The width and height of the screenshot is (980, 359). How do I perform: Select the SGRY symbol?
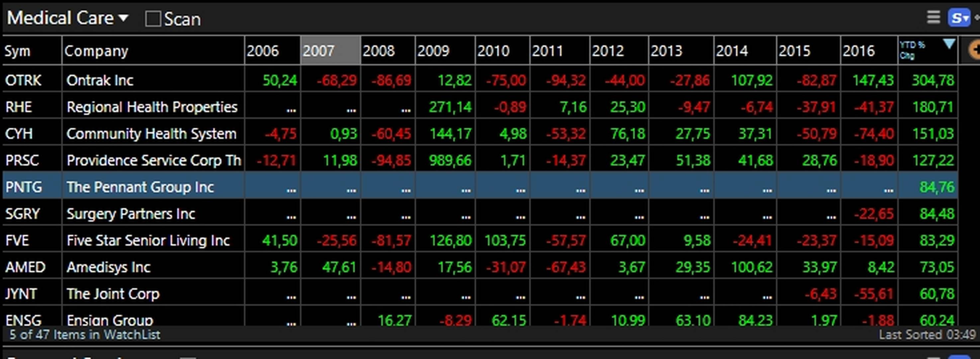23,214
